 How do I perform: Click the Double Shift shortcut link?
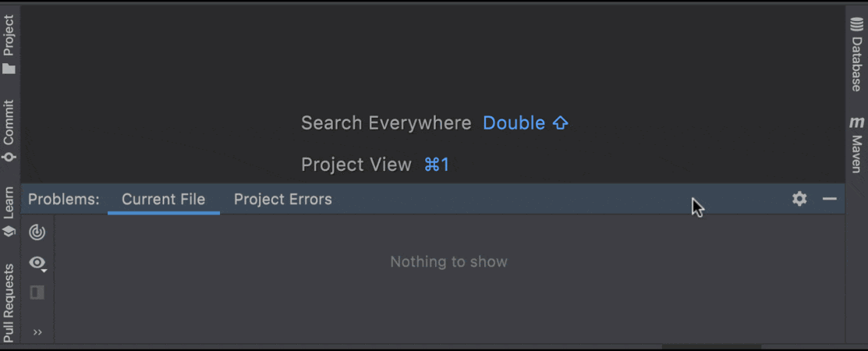point(526,123)
